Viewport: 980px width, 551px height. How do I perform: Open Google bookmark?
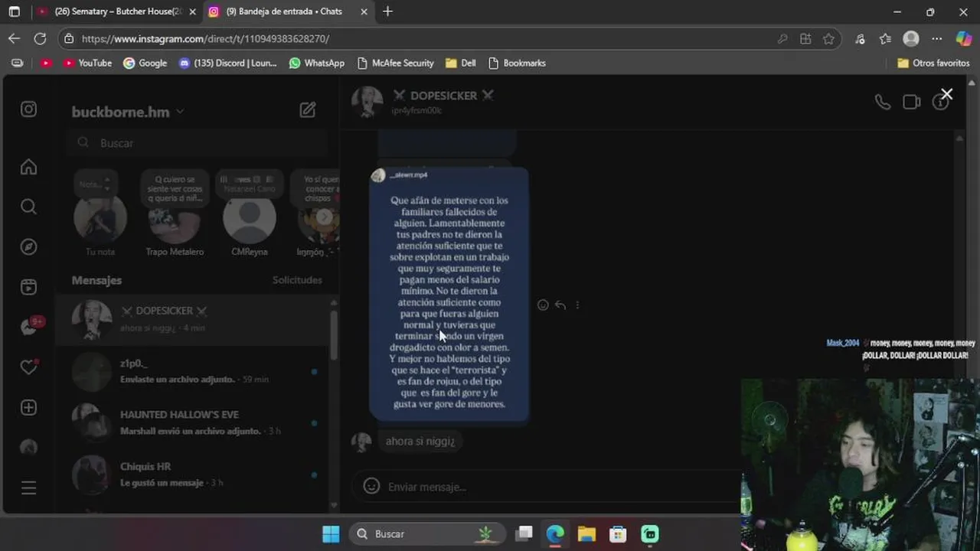tap(145, 63)
